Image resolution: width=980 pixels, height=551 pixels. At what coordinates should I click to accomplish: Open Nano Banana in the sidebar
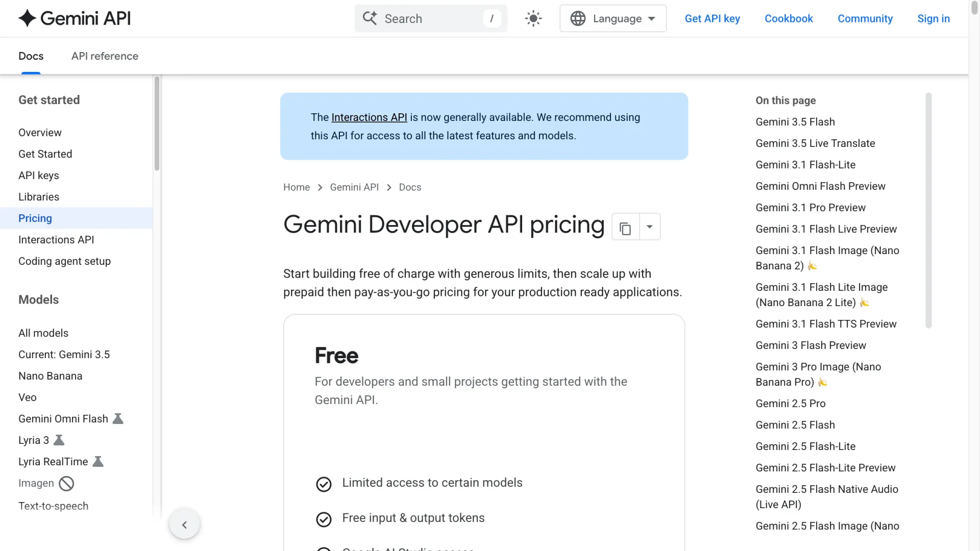(50, 376)
